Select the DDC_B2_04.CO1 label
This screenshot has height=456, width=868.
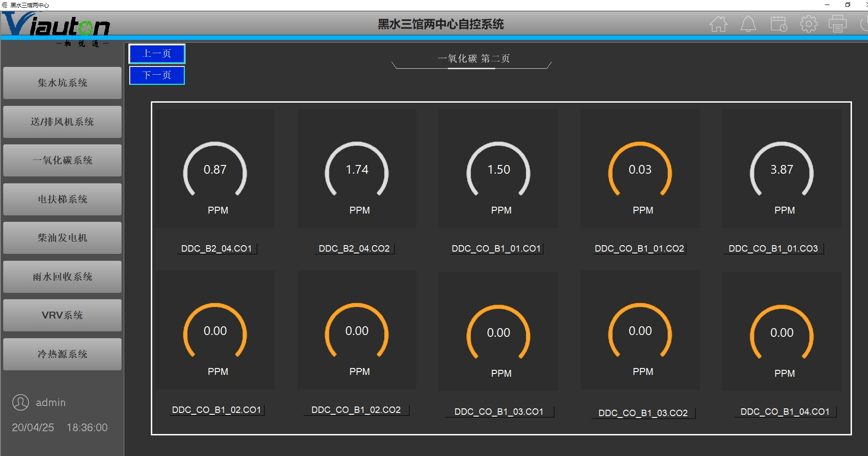[x=216, y=248]
